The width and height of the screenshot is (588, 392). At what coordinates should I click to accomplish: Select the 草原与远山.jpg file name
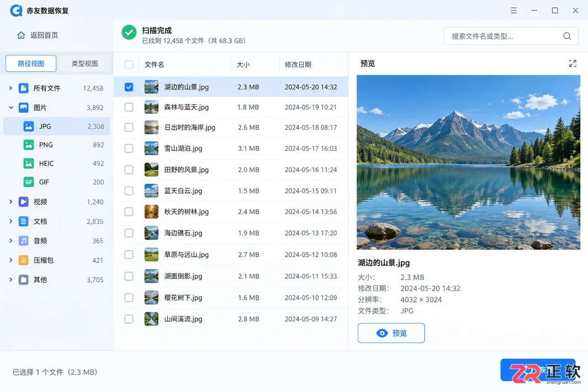pos(187,255)
